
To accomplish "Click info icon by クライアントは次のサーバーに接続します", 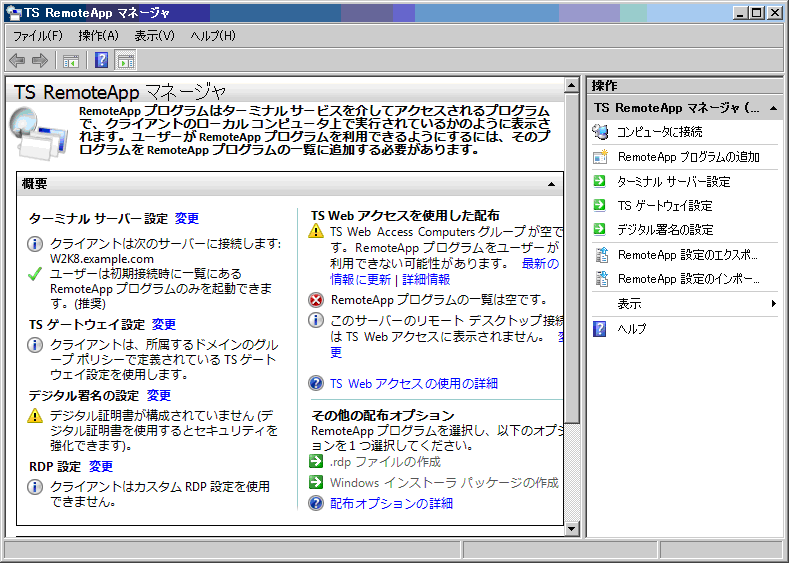I will click(x=35, y=244).
